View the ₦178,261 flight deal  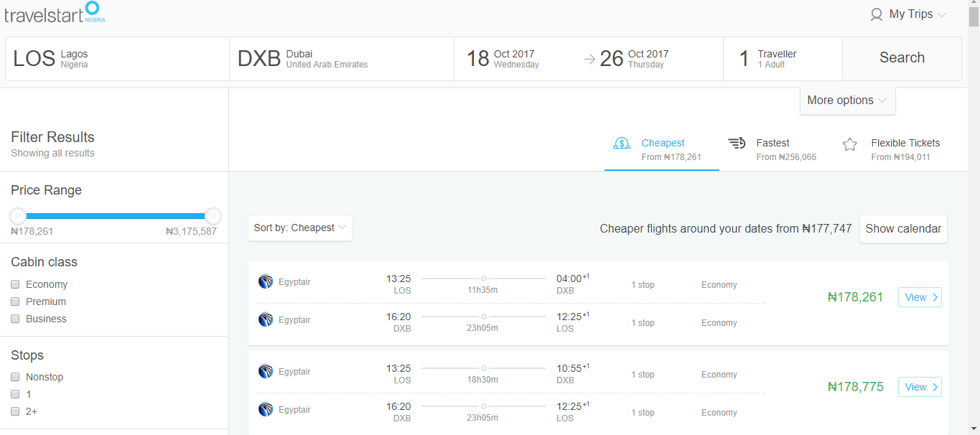point(920,297)
